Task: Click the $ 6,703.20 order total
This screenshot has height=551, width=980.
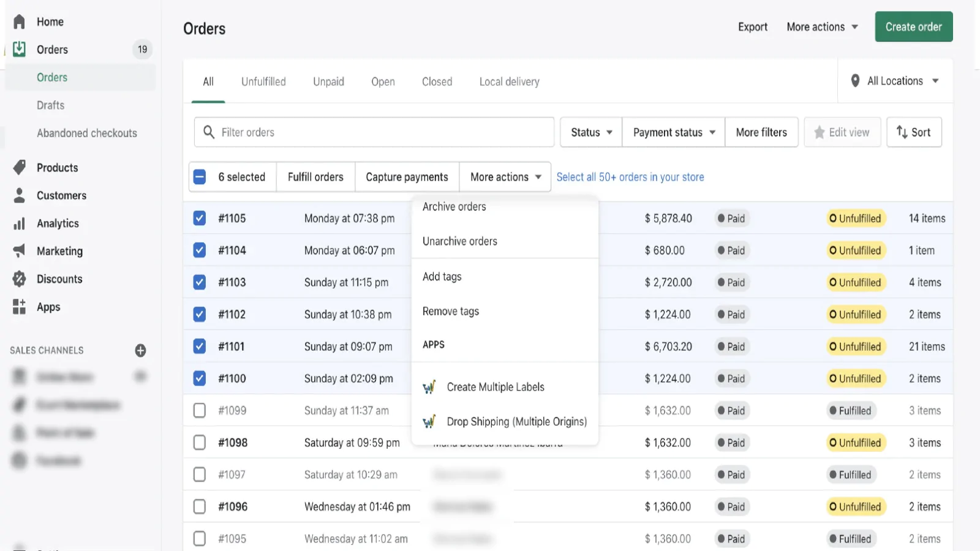Action: [668, 347]
